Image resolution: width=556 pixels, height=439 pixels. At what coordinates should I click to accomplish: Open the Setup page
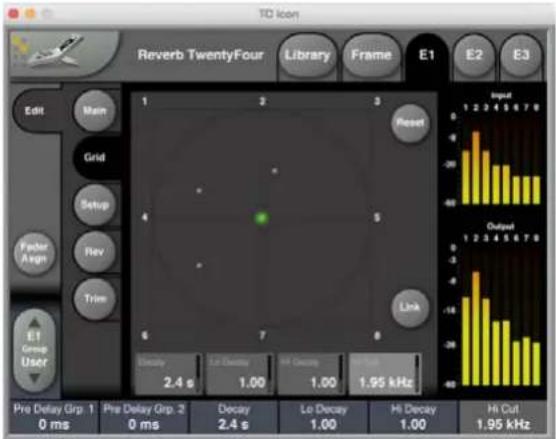click(x=95, y=205)
